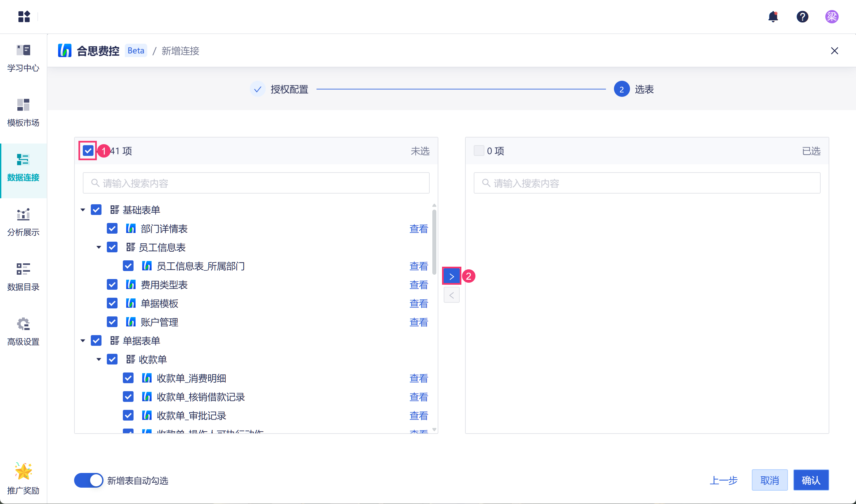Toggle select-all checkbox for 41 项
The width and height of the screenshot is (856, 504).
88,151
